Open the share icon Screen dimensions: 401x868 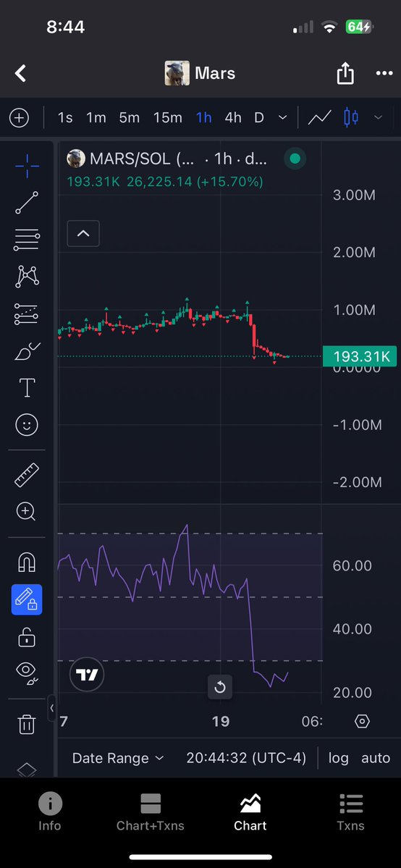click(345, 73)
